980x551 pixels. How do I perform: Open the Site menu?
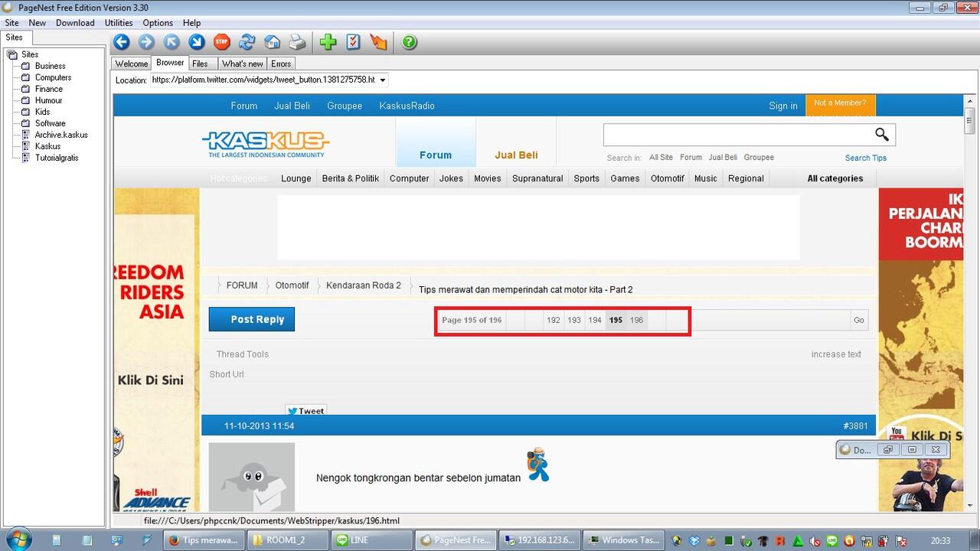(x=11, y=23)
